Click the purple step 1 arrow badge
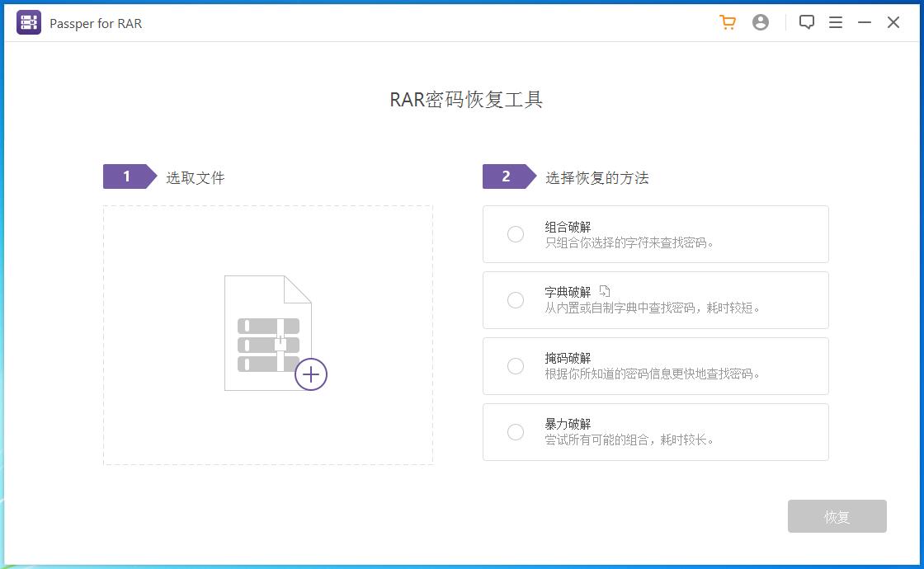Viewport: 924px width, 569px height. tap(128, 176)
